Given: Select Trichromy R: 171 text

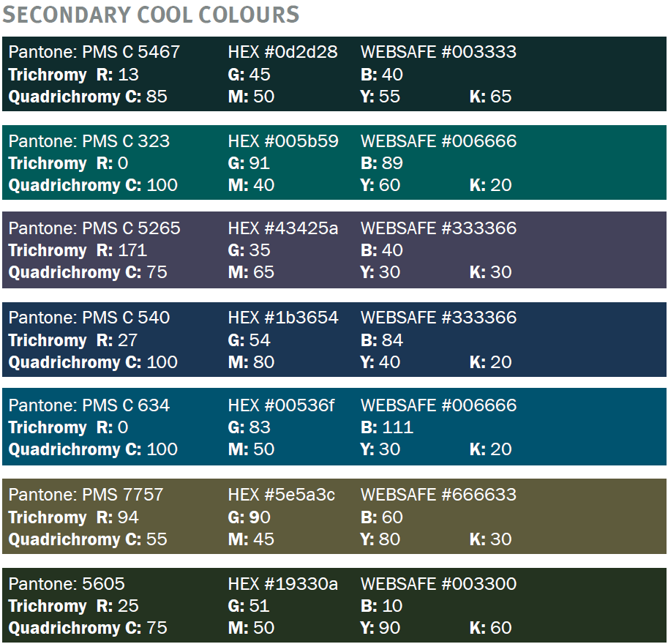Looking at the screenshot, I should [x=78, y=250].
